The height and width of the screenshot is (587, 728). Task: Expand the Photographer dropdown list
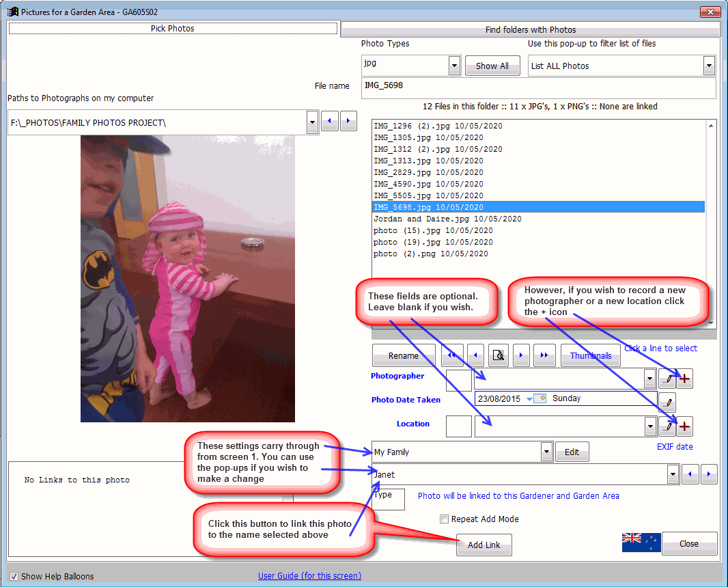pyautogui.click(x=650, y=379)
